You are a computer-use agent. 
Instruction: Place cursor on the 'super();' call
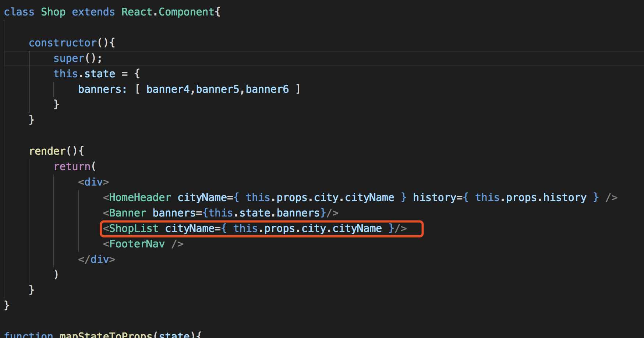[78, 59]
